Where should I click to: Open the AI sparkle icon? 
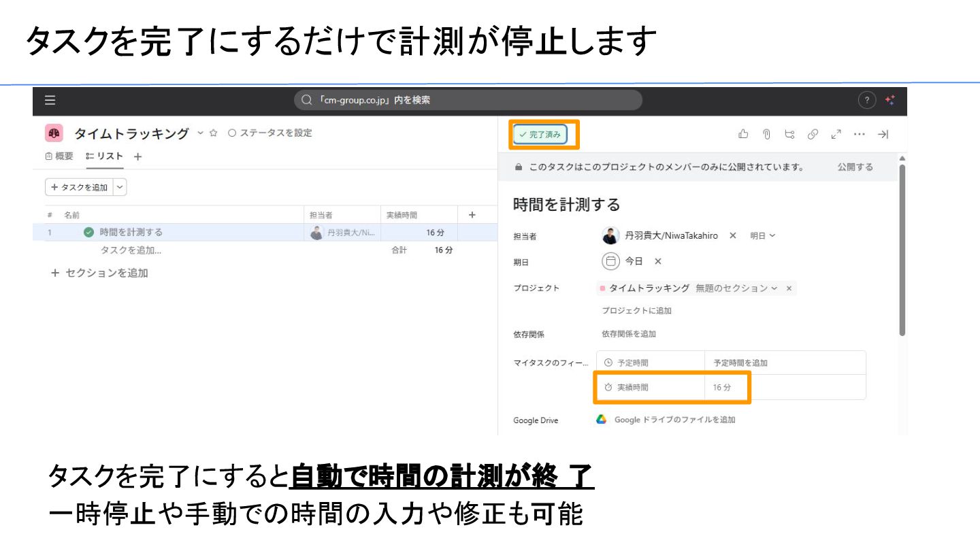point(890,101)
